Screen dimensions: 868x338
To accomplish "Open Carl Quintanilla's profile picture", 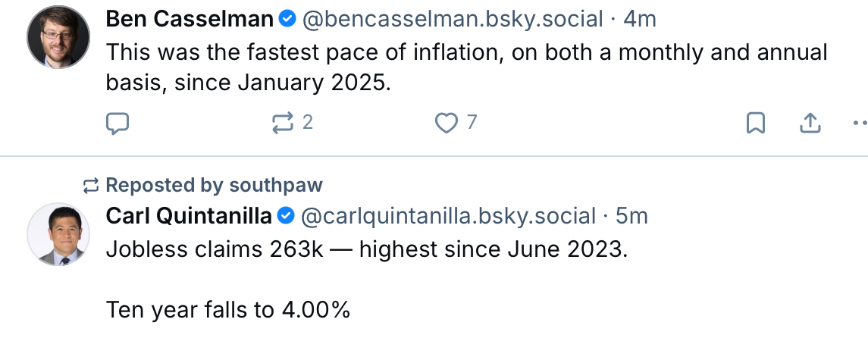I will click(59, 234).
